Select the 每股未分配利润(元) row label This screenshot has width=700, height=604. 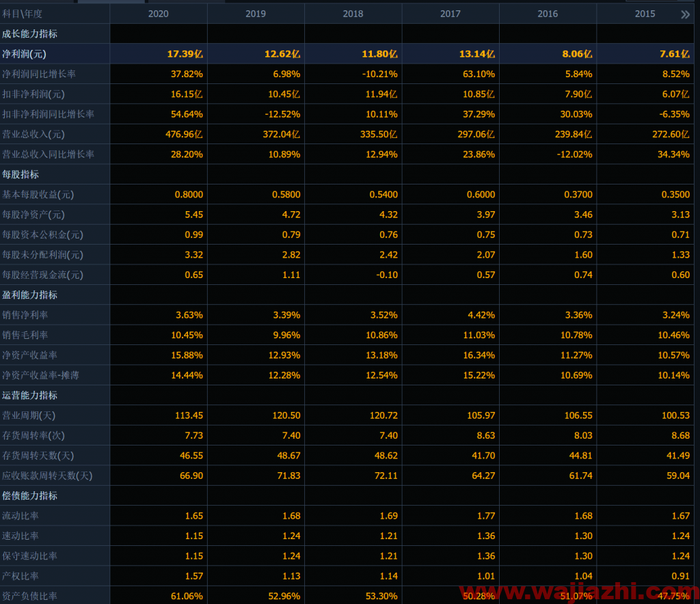tap(42, 255)
